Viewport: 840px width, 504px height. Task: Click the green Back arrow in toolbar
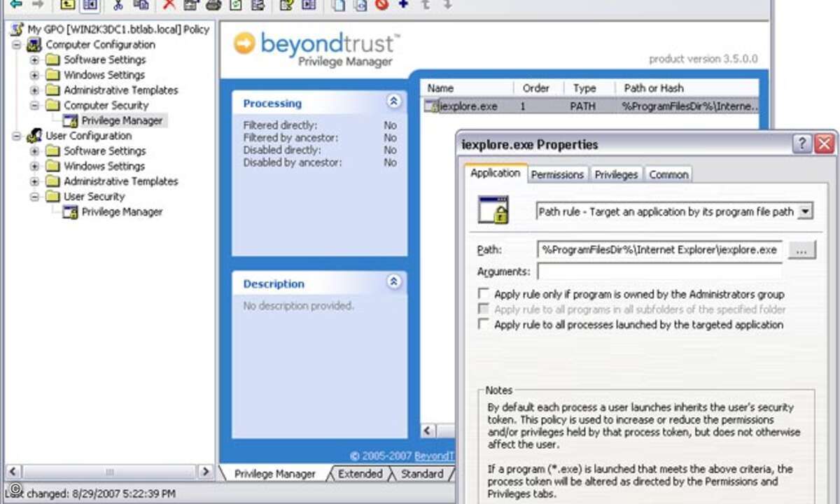point(15,4)
